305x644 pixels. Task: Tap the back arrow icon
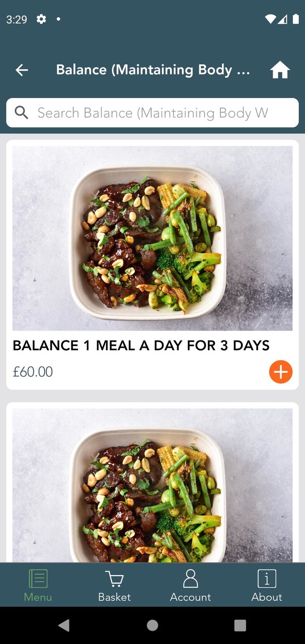22,70
